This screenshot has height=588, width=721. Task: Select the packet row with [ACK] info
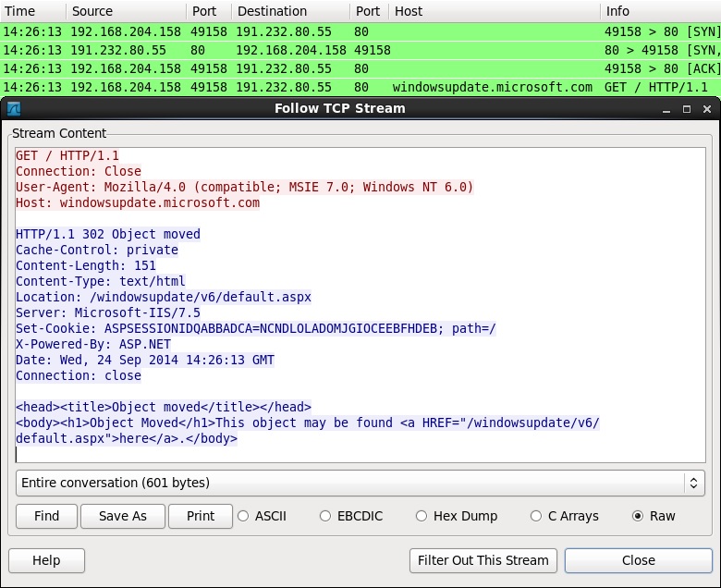pyautogui.click(x=360, y=68)
